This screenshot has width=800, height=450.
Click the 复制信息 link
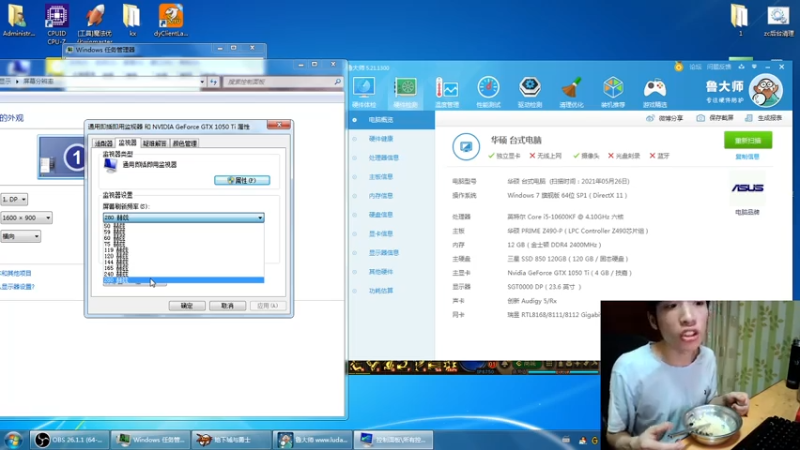click(x=747, y=157)
